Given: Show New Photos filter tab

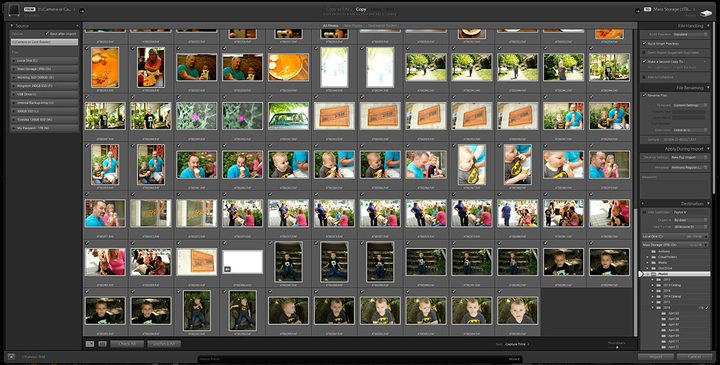Looking at the screenshot, I should pos(353,26).
